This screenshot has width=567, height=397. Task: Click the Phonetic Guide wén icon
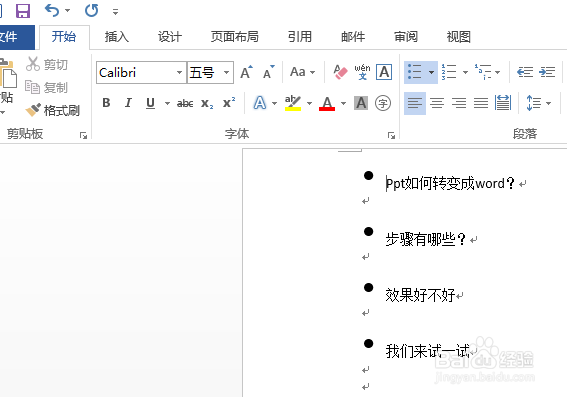[362, 72]
